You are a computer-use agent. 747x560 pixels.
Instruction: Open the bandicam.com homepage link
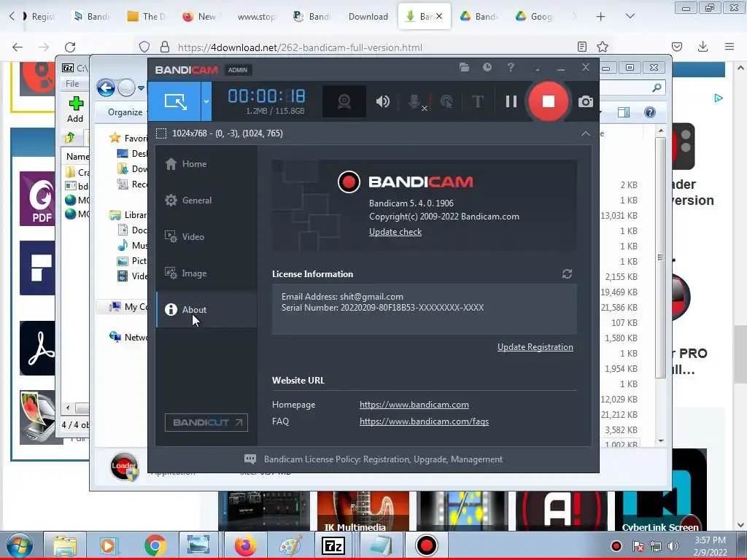(414, 405)
